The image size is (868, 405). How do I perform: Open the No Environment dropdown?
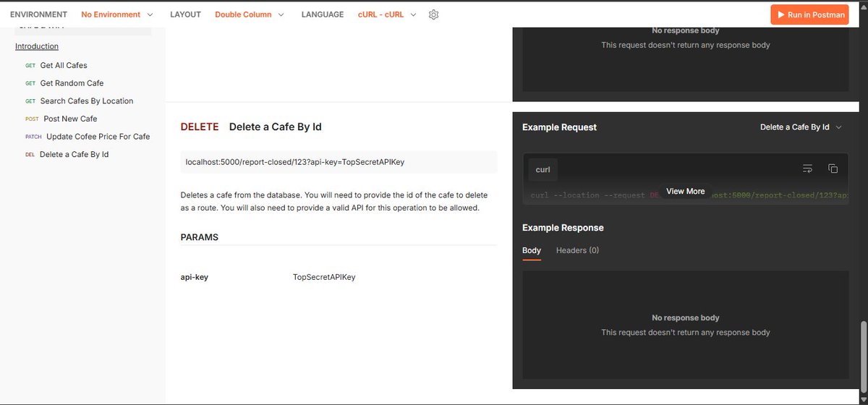click(117, 14)
